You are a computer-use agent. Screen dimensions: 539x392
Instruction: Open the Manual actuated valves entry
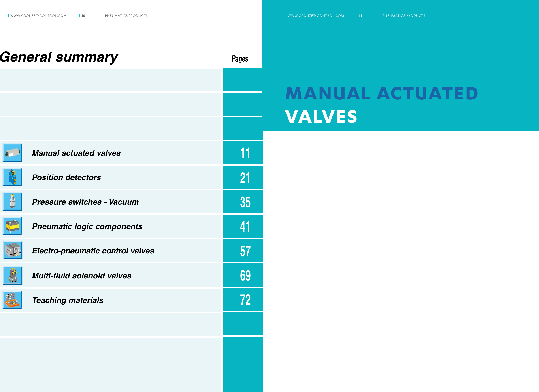(76, 153)
